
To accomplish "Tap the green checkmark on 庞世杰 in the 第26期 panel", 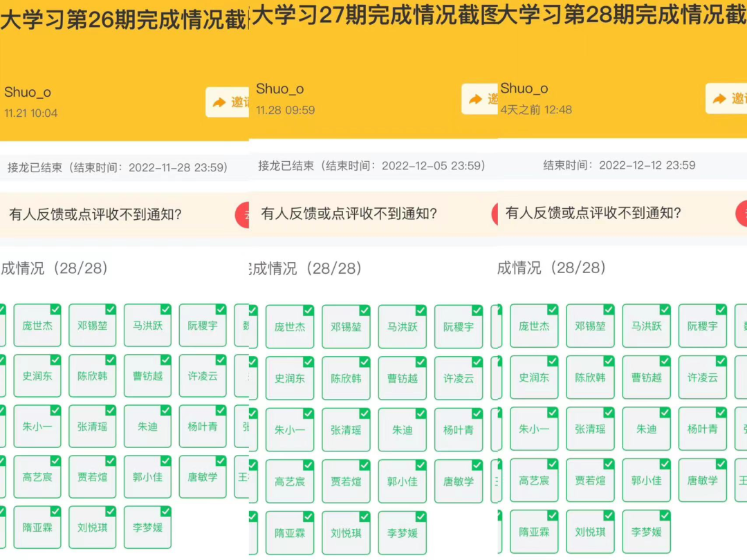I will (55, 309).
